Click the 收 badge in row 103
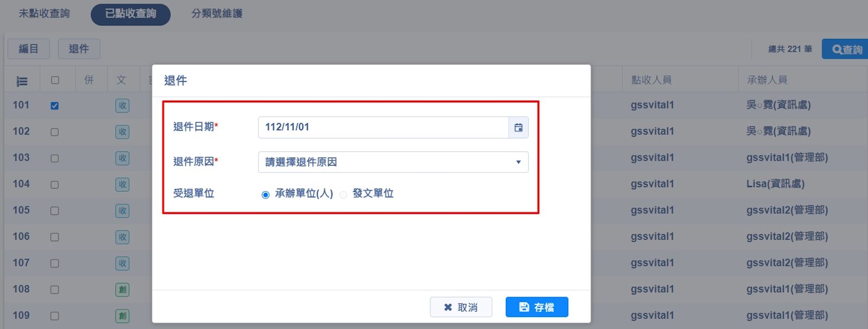 pyautogui.click(x=123, y=158)
